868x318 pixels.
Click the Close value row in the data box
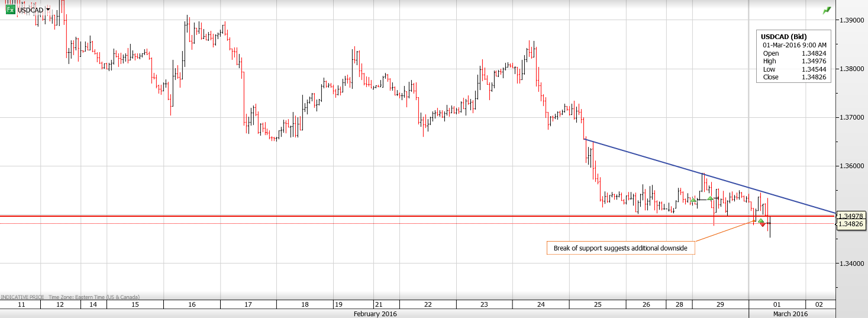pos(793,78)
